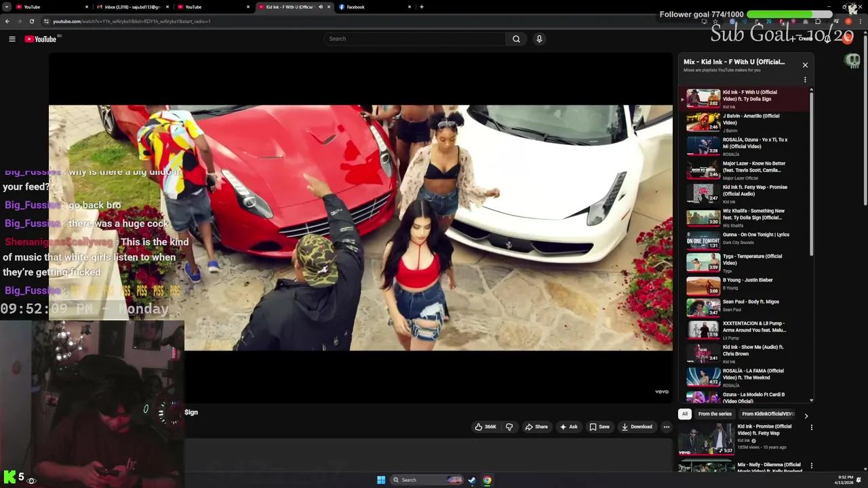Open options for the Kid Ink Promise recommendation
Screen dimensions: 868x488
pos(811,428)
